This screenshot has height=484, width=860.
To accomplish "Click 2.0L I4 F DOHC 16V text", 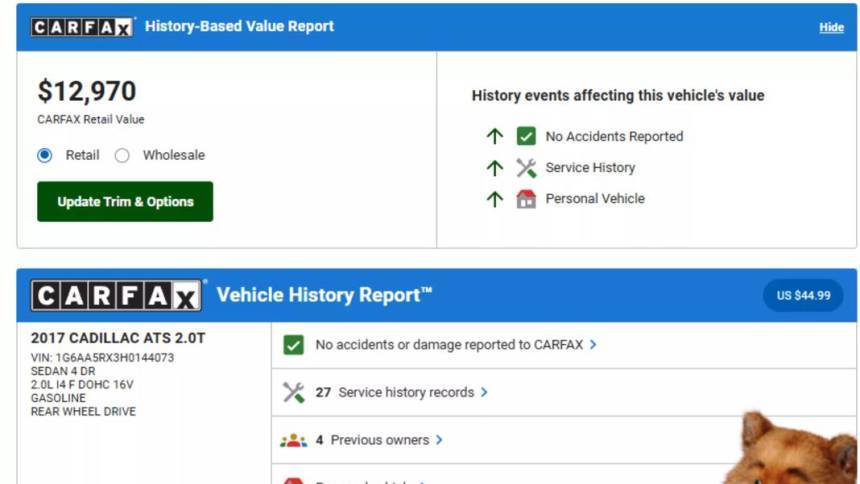I will (x=82, y=385).
